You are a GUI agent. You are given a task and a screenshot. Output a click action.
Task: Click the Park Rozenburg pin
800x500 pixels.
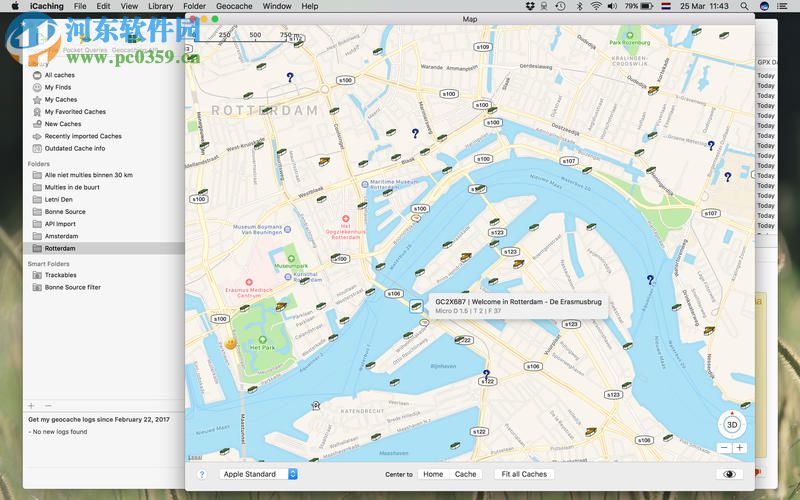(630, 36)
